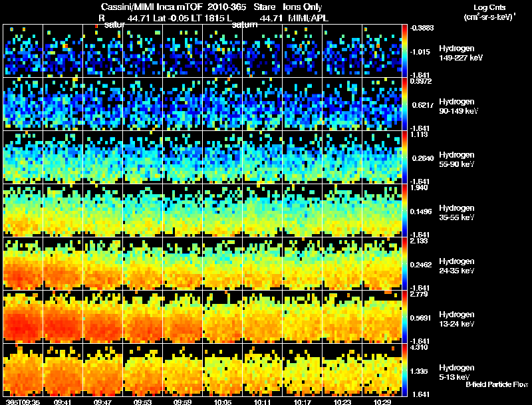The image size is (532, 405).
Task: Click the '2.779' colorbar maximum value
Action: coord(419,294)
